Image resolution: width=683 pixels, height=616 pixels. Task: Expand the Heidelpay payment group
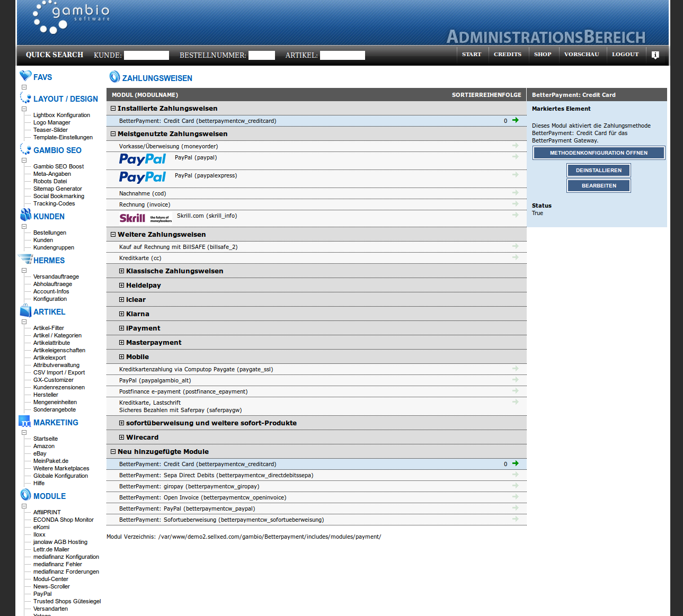tap(121, 285)
